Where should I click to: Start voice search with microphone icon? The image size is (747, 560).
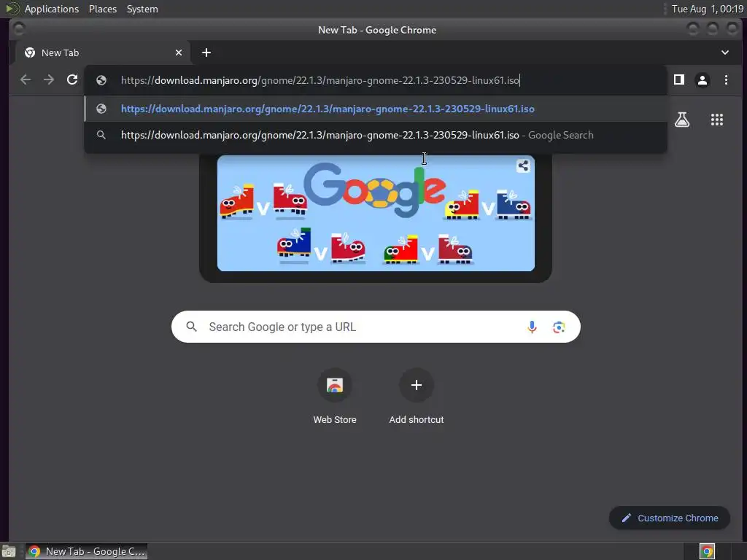coord(532,327)
